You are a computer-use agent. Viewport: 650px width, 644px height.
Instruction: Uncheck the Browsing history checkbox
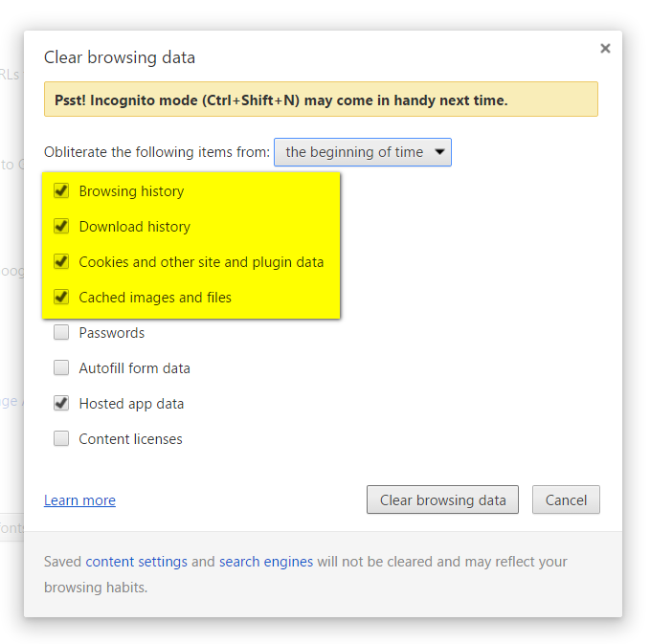coord(61,191)
